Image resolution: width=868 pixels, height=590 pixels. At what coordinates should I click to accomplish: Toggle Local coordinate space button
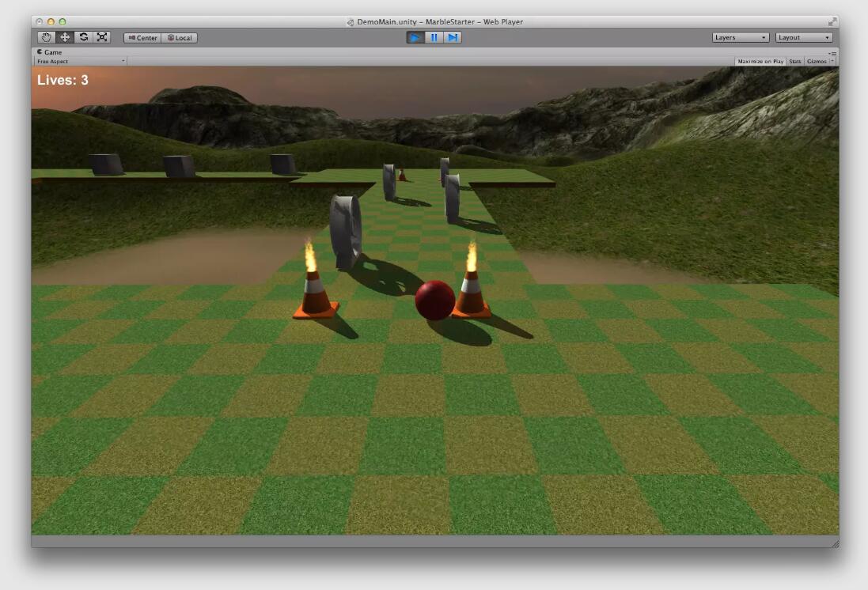[x=180, y=38]
